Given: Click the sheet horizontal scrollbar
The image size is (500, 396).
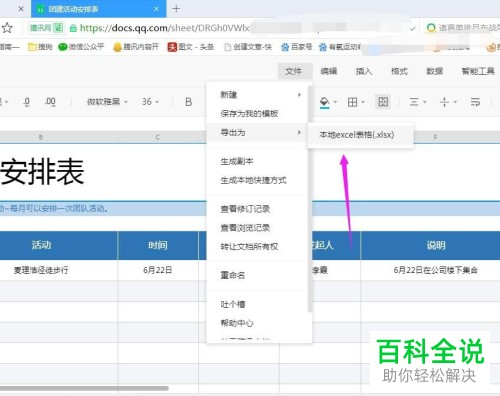Looking at the screenshot, I should point(84,388).
